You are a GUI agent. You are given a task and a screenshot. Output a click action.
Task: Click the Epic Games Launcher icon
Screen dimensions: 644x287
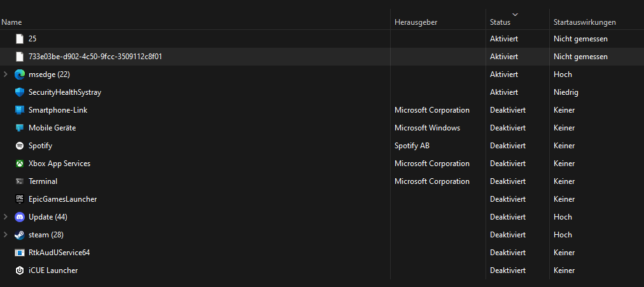pyautogui.click(x=19, y=199)
